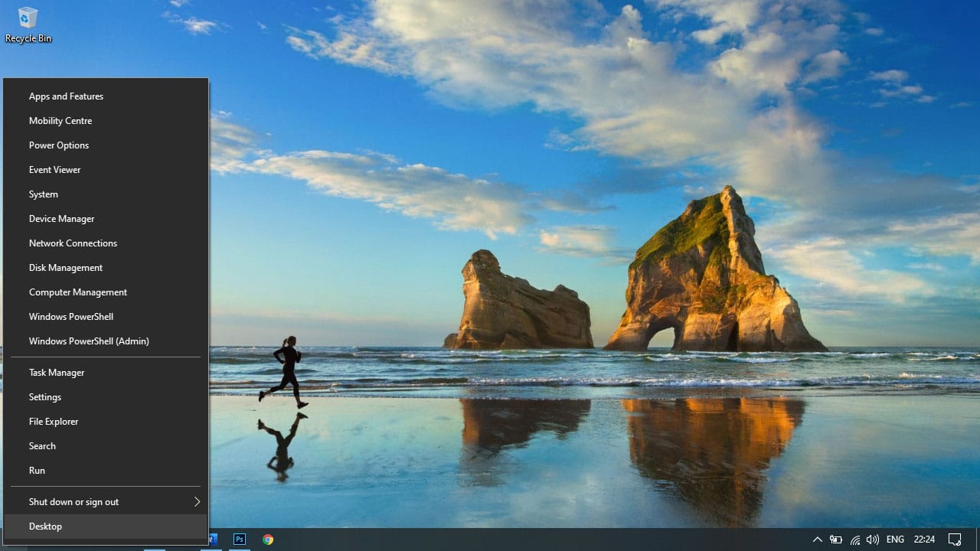The width and height of the screenshot is (980, 551).
Task: Click the Run menu entry
Action: 37,471
